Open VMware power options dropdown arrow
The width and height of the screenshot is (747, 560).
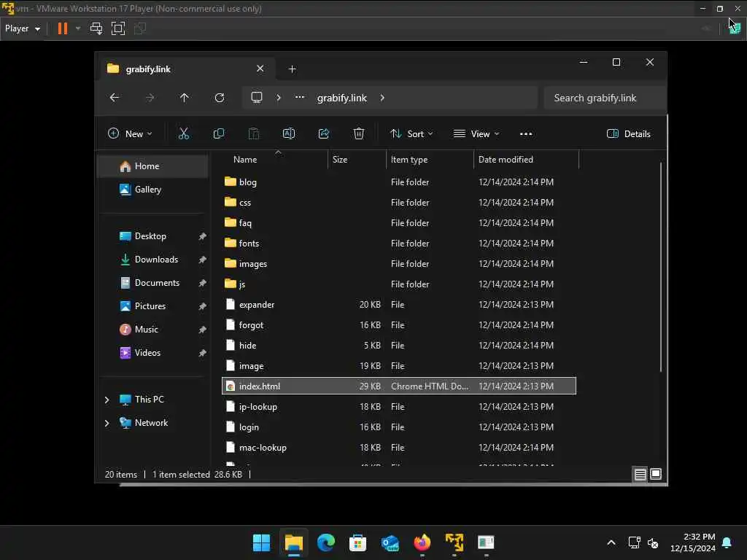(78, 28)
